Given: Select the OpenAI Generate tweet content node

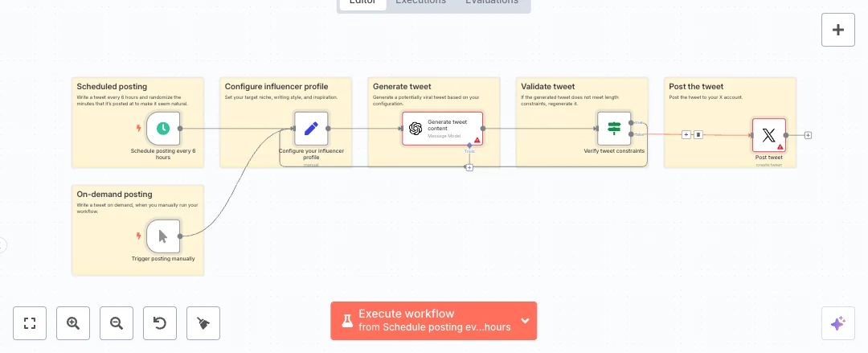Looking at the screenshot, I should (x=442, y=128).
